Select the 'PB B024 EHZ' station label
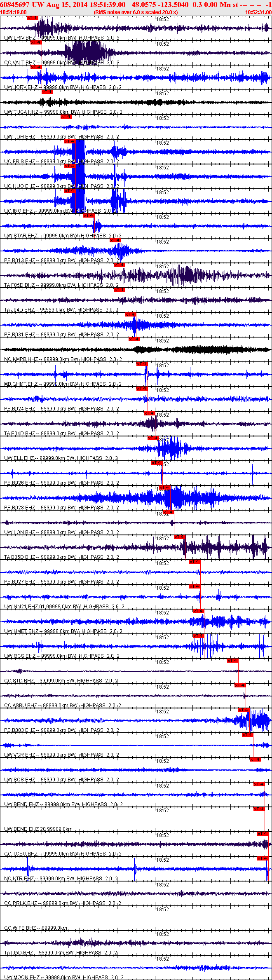 point(20,409)
